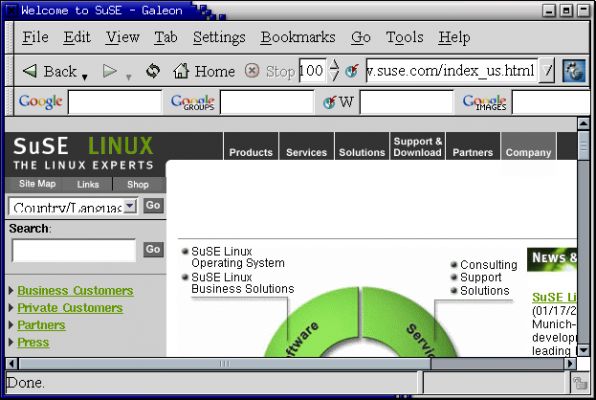596x400 pixels.
Task: Expand the Business Customers arrow
Action: click(11, 290)
